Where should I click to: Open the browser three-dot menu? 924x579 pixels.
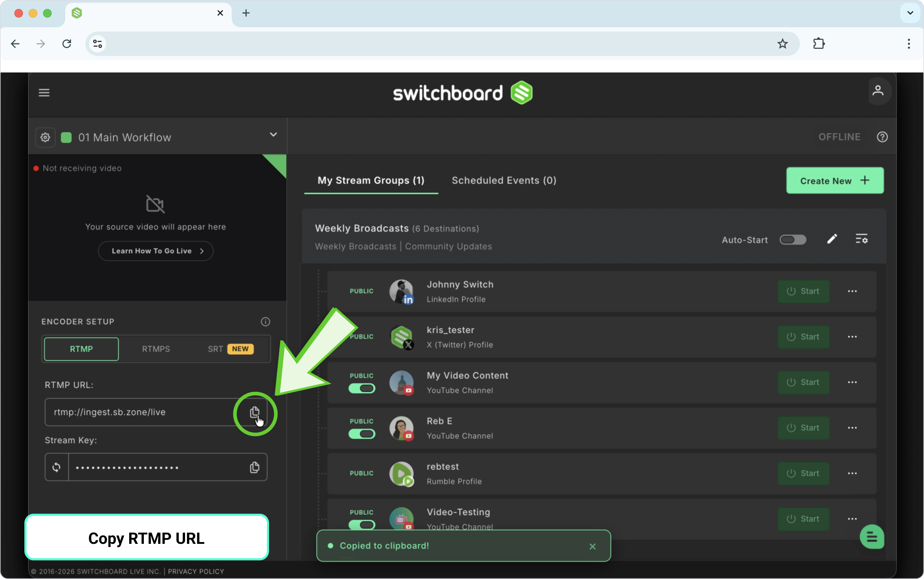pyautogui.click(x=909, y=44)
